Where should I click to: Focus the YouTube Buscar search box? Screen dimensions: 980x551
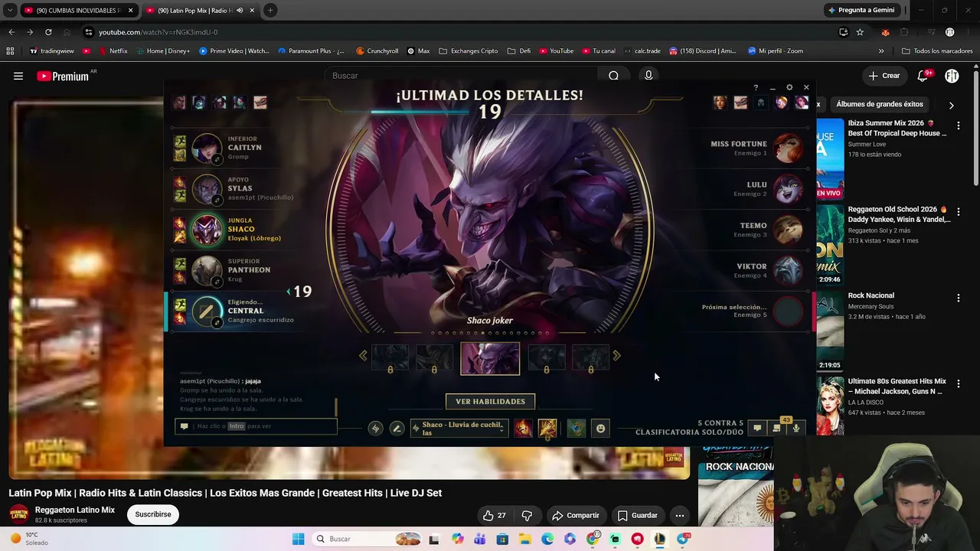pos(459,76)
